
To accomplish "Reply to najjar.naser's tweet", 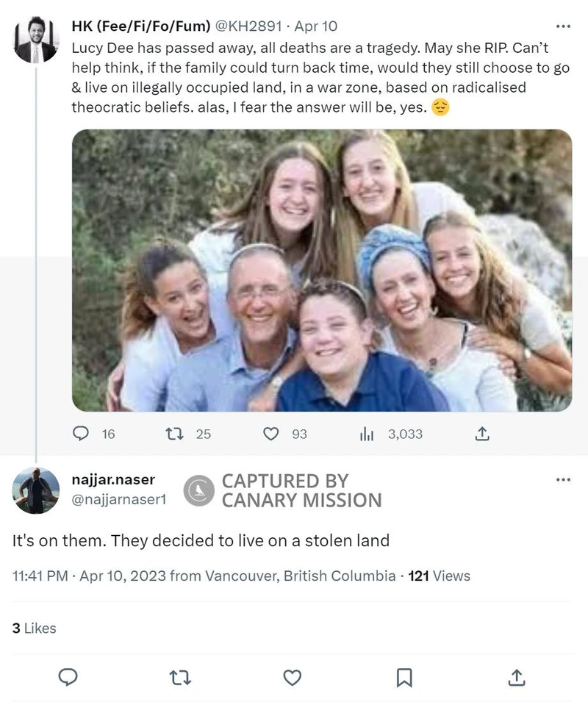I will click(68, 677).
